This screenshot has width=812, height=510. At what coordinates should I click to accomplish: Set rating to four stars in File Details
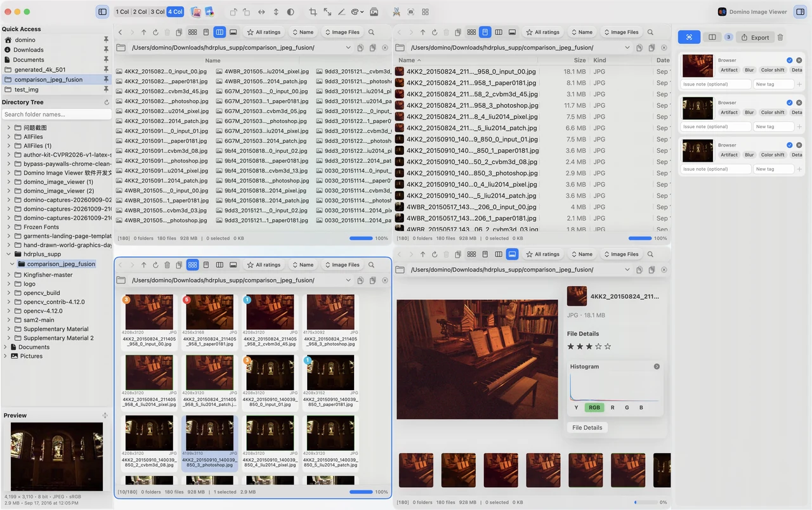[598, 346]
